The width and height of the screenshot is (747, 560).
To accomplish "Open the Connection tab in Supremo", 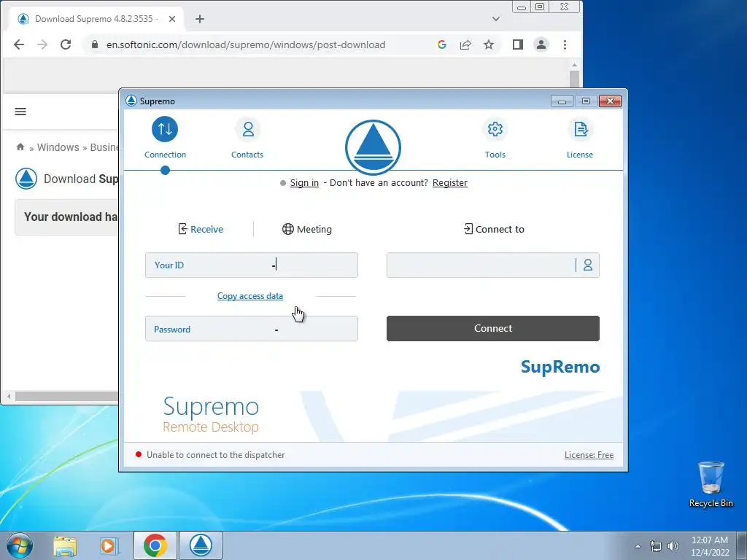I will 165,138.
